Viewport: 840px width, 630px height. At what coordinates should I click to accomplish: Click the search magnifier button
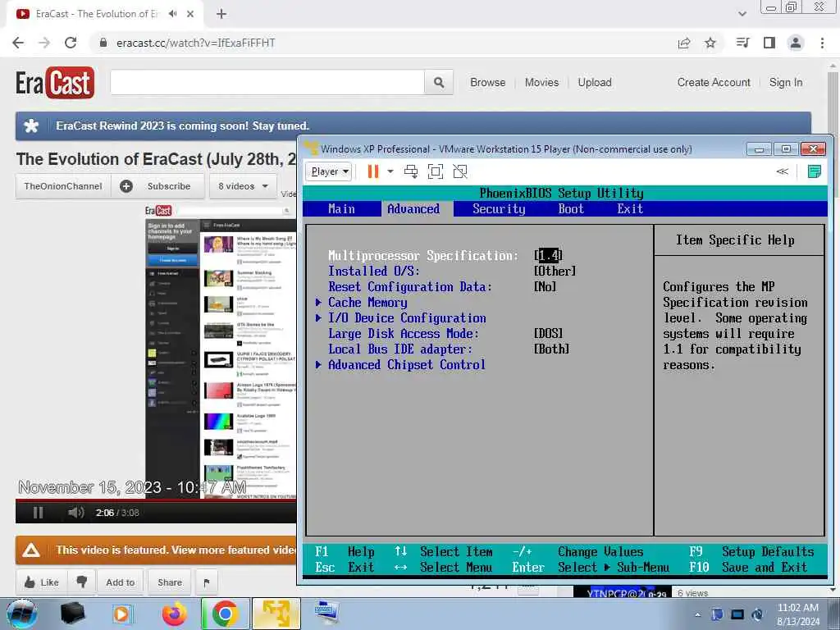439,83
